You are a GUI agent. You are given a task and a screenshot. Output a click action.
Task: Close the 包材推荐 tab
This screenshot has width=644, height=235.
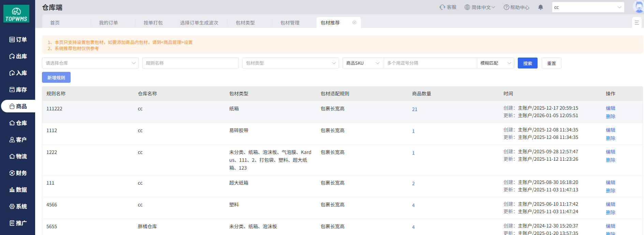point(354,22)
